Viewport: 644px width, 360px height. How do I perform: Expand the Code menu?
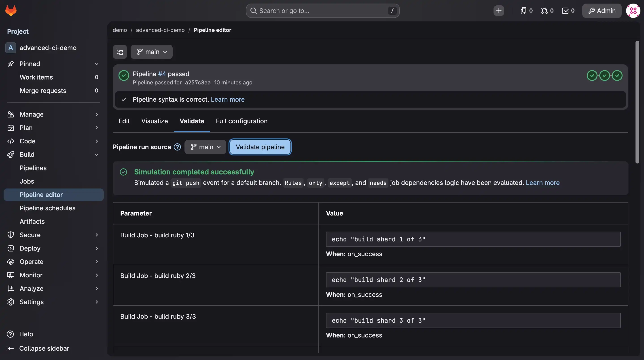pyautogui.click(x=97, y=141)
